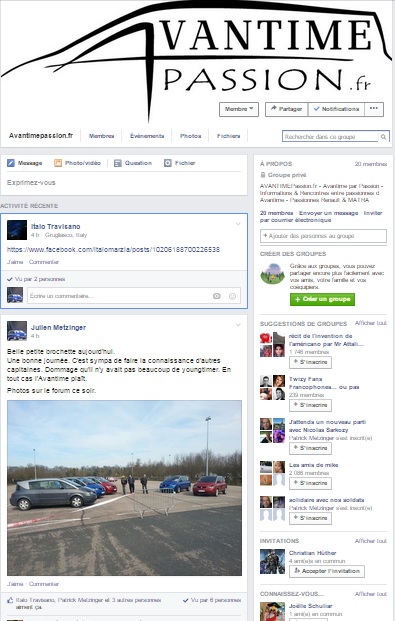Switch to the Membres tab

101,136
